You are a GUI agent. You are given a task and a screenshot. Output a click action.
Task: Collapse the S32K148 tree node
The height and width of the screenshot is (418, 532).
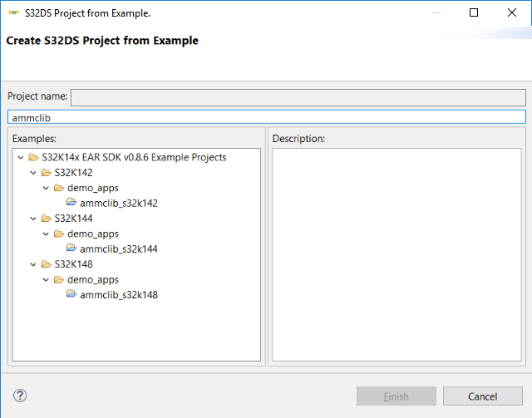(x=32, y=264)
